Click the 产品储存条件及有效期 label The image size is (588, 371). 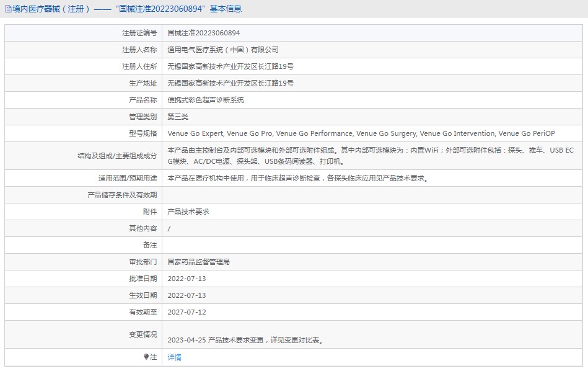click(122, 195)
